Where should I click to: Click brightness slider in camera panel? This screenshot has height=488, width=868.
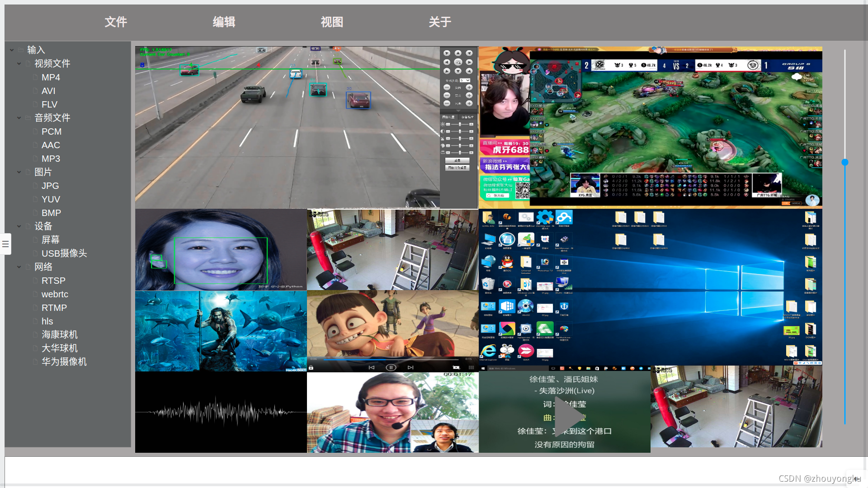coord(460,124)
